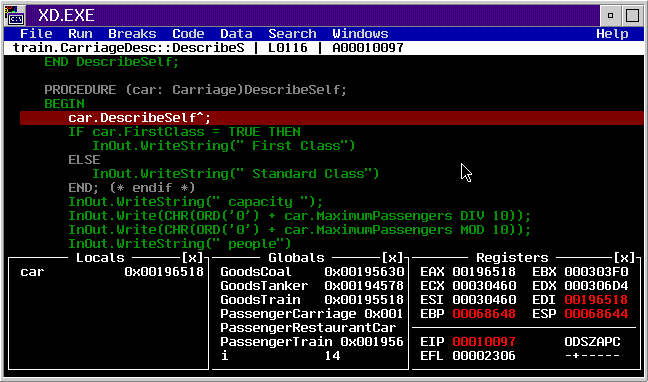The width and height of the screenshot is (648, 382).
Task: Open the Help menu
Action: 612,34
